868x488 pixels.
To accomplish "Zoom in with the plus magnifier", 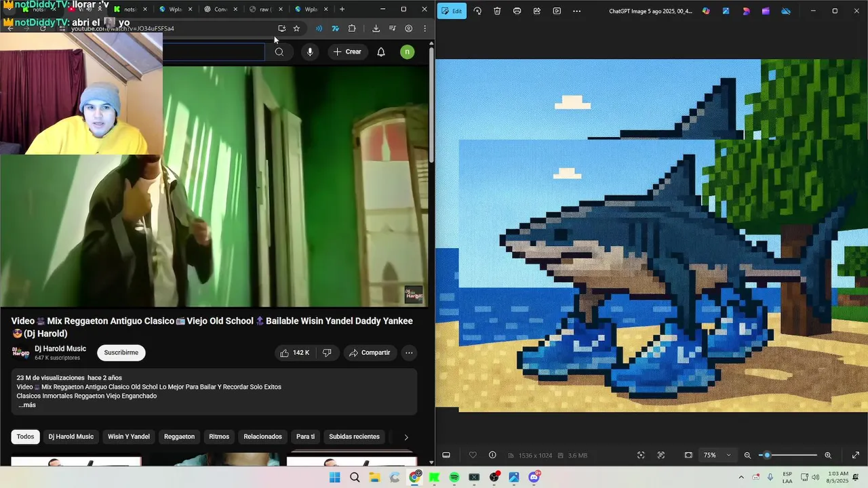I will [x=828, y=455].
